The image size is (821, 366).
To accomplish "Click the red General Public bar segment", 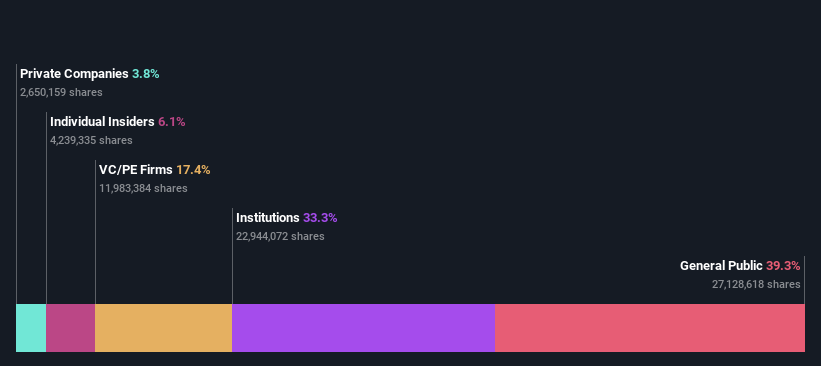I will tap(650, 328).
